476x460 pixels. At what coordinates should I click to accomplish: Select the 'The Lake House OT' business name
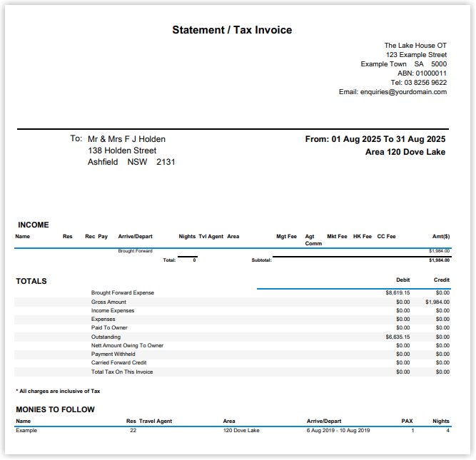415,46
